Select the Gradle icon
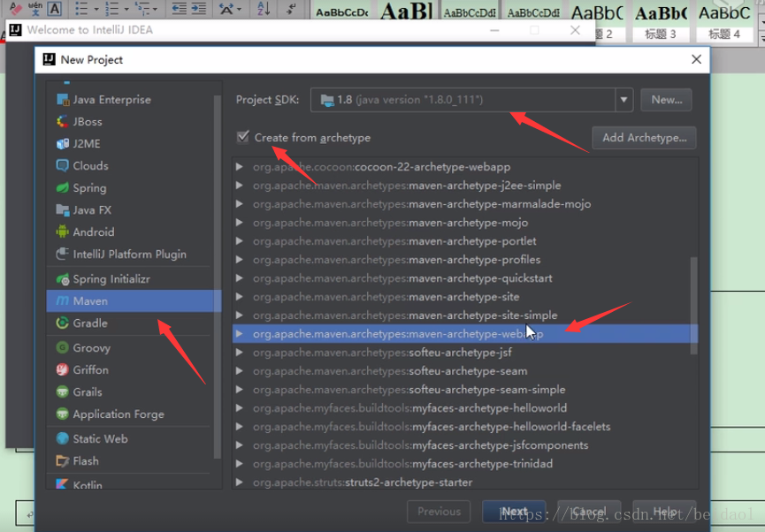 (x=63, y=323)
